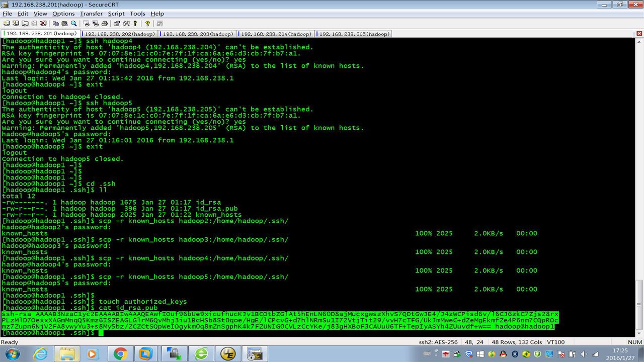Click the Windows Start button
This screenshot has height=362, width=644.
tap(12, 353)
